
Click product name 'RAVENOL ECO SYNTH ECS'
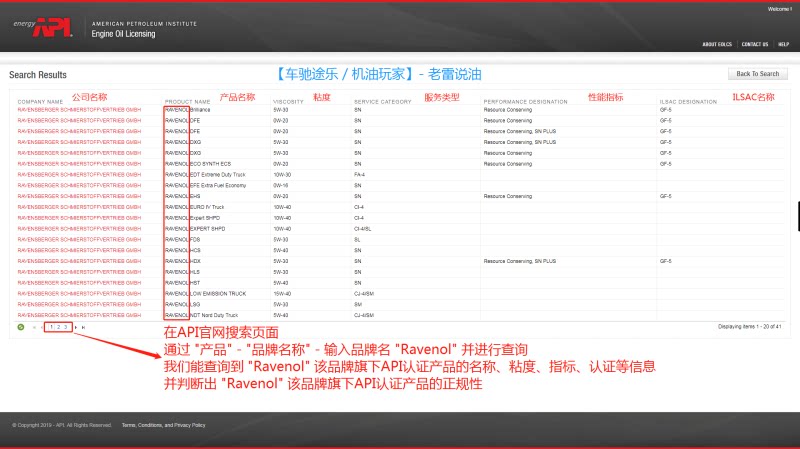click(x=198, y=164)
